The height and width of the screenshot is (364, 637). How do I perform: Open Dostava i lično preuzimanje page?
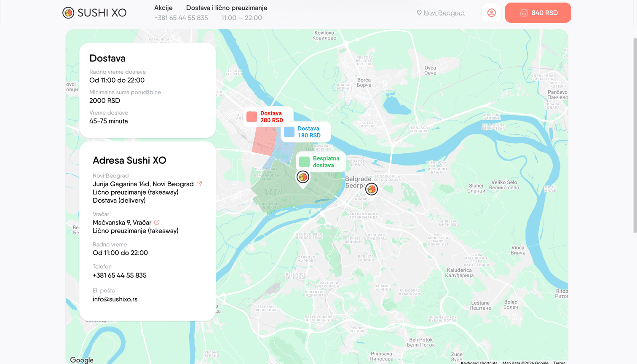(227, 8)
